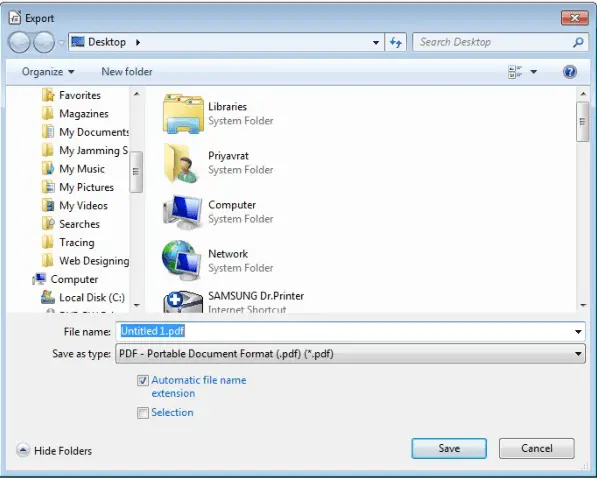597x478 pixels.
Task: Select the Network globe icon
Action: pos(182,261)
